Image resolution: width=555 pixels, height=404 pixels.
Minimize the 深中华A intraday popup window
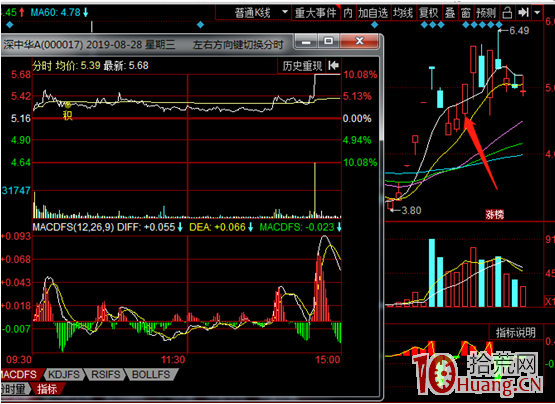(306, 41)
